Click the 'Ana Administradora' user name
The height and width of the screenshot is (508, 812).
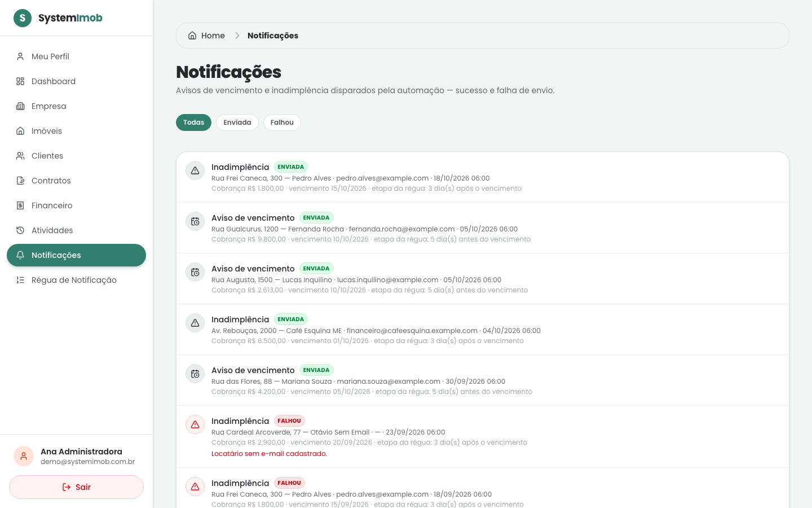(81, 452)
